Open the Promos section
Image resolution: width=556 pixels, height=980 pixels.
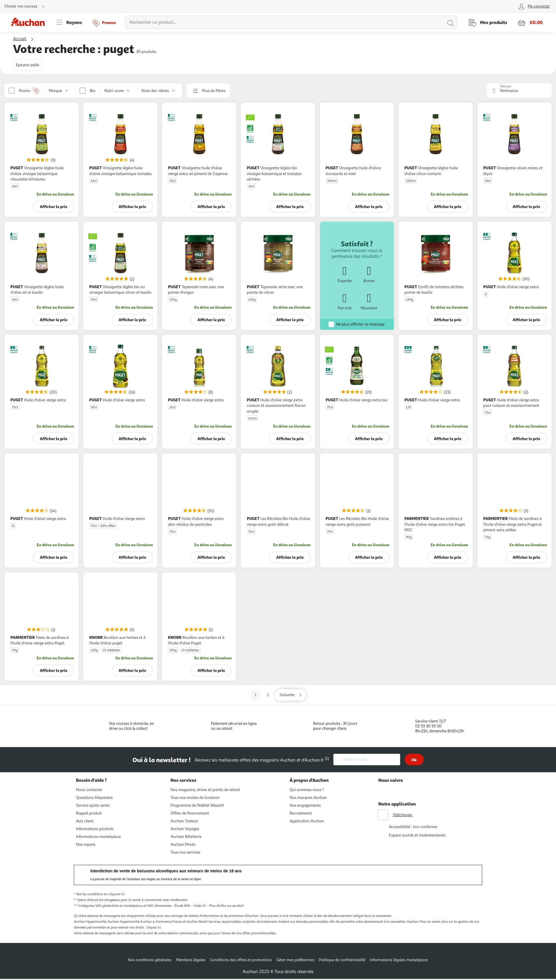[x=104, y=23]
